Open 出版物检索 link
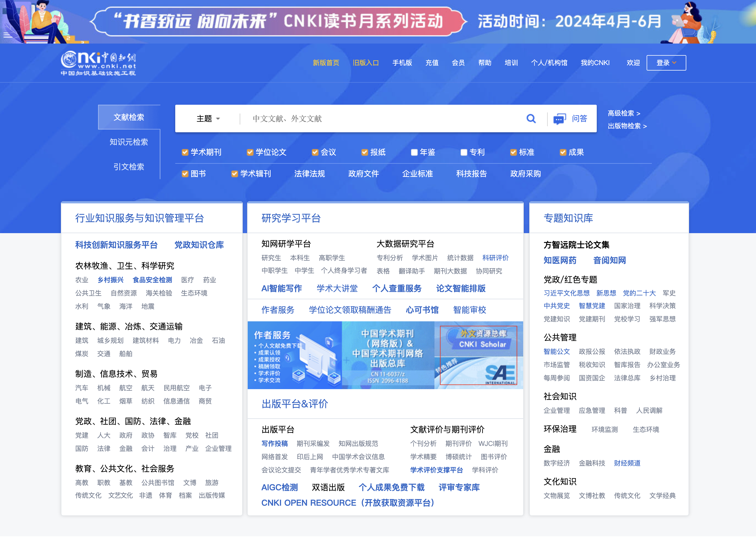This screenshot has width=756, height=544. coord(627,126)
